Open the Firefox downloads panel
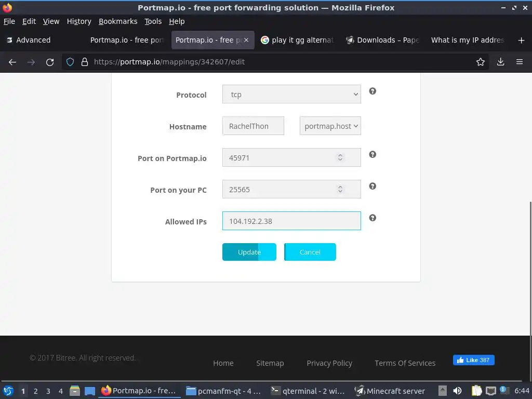The width and height of the screenshot is (532, 399). pos(500,62)
